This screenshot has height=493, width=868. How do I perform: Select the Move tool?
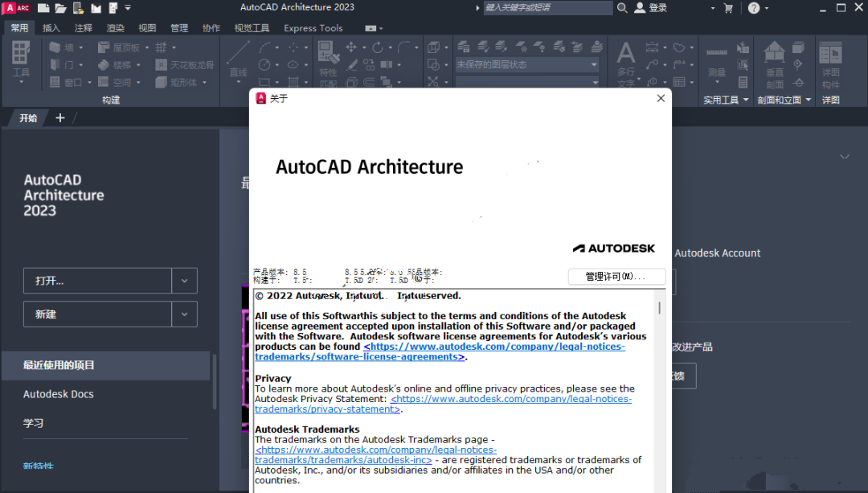point(351,47)
